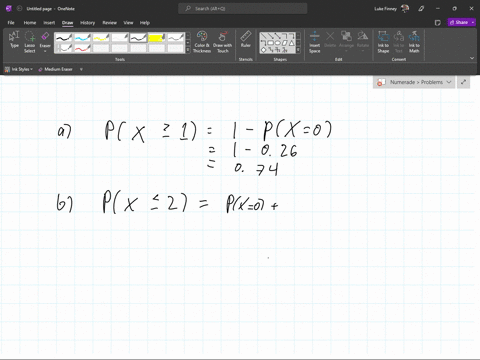Viewport: 480px width, 360px height.
Task: Click the Search box
Action: click(243, 9)
